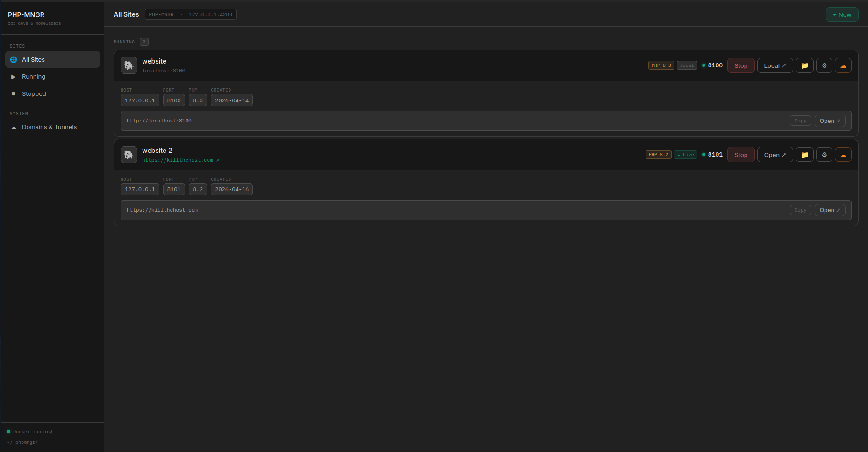
Task: Expand the tunnel panel for "website 2"
Action: click(843, 154)
